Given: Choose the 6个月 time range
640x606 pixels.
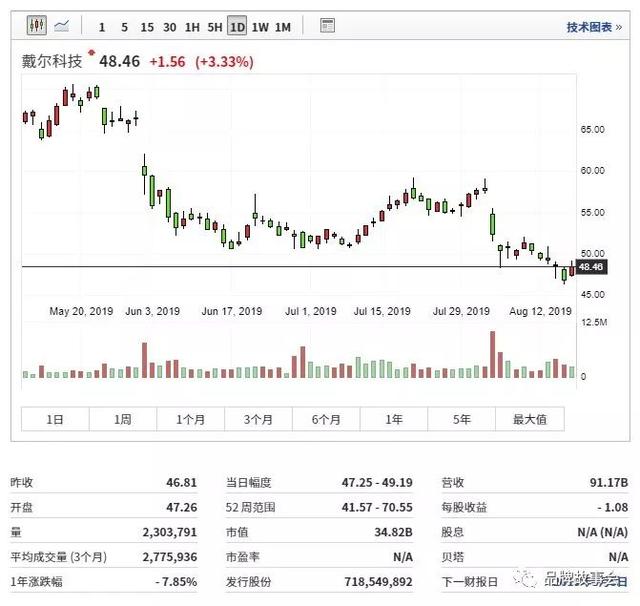Looking at the screenshot, I should [x=326, y=419].
